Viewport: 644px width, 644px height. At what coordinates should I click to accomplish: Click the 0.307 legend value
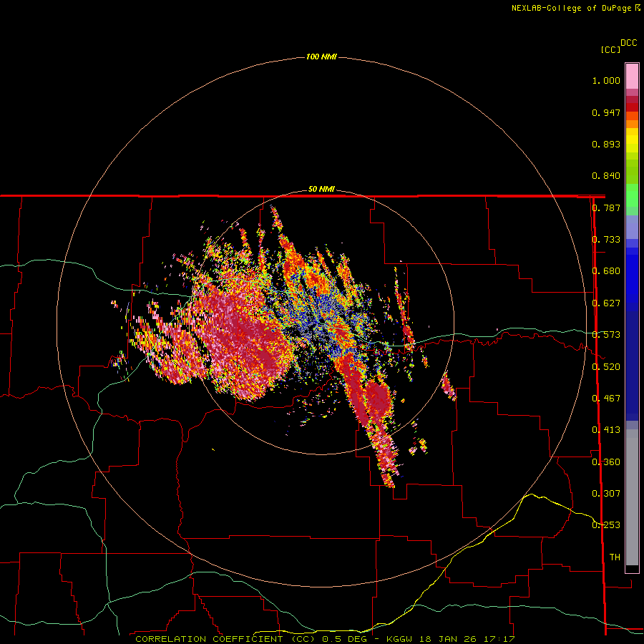tap(606, 494)
